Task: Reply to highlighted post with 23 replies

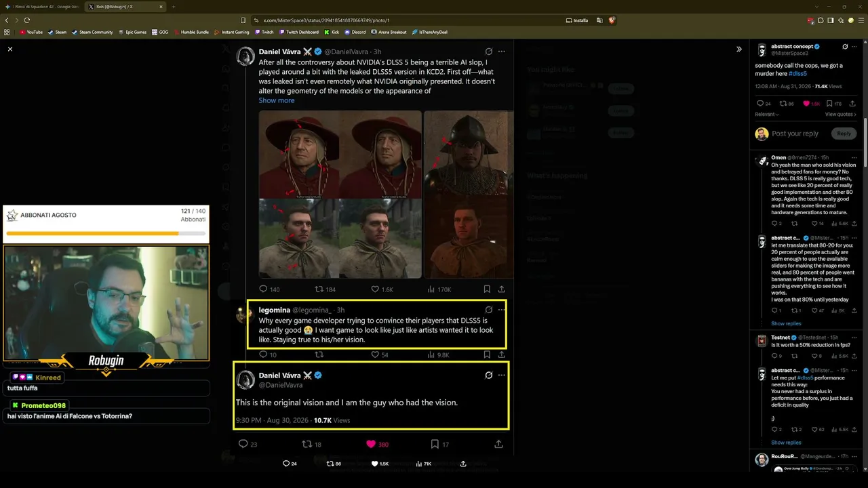Action: [248, 445]
